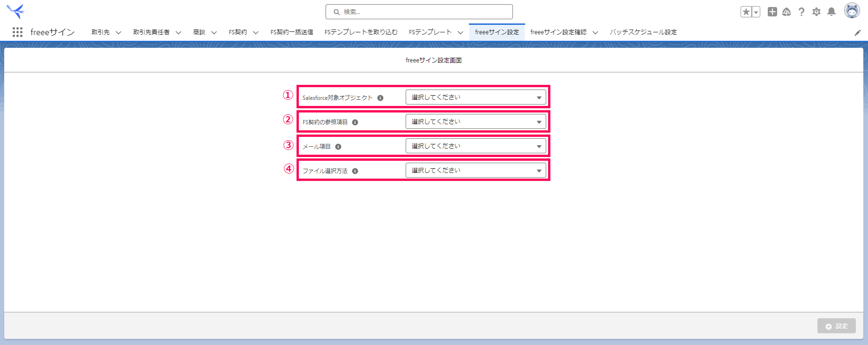Open the Salesforce対象オブジェクト dropdown

(476, 97)
